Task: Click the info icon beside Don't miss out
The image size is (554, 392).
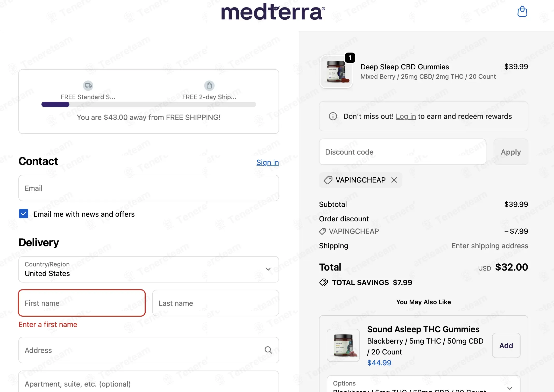Action: [x=333, y=116]
